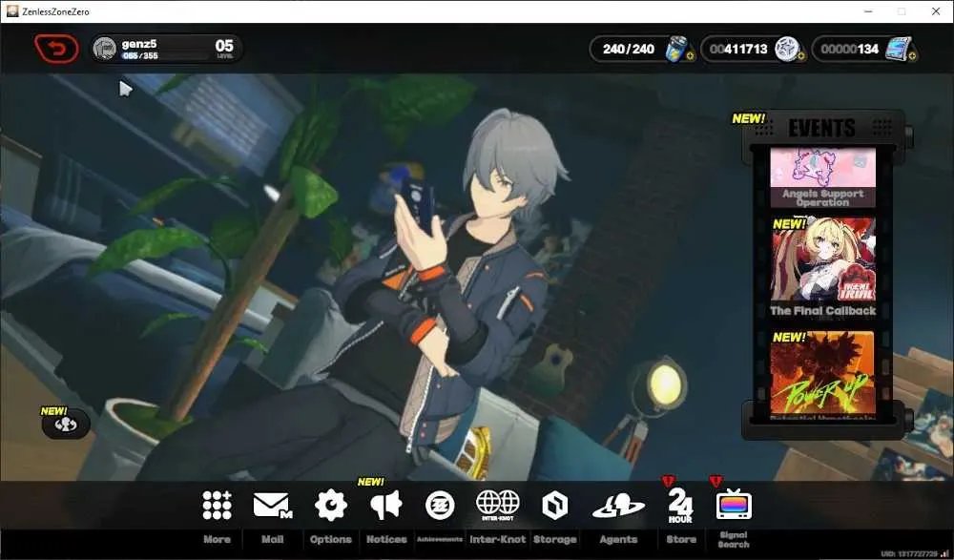The image size is (954, 560).
Task: Click the NEW icon on left side
Action: pyautogui.click(x=66, y=425)
